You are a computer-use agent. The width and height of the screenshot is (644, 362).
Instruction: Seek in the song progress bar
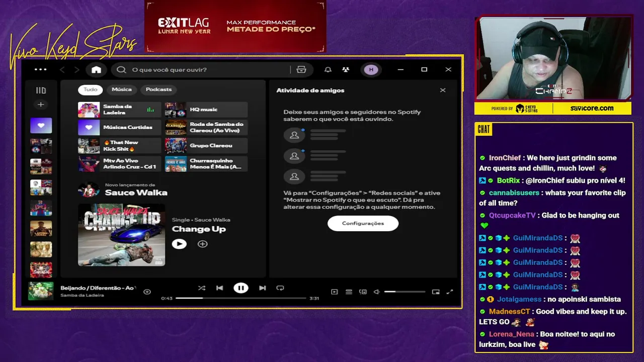(x=241, y=298)
